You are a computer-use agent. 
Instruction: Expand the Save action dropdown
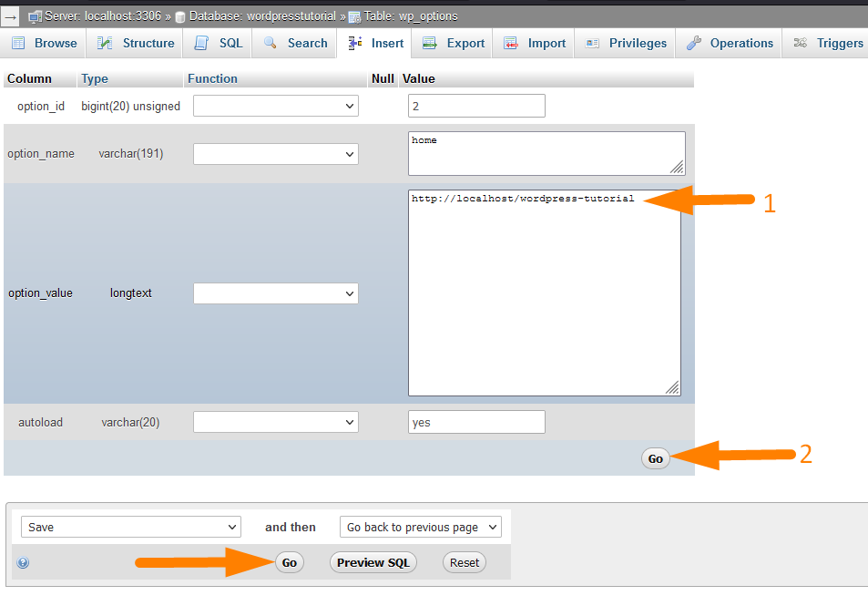click(131, 527)
